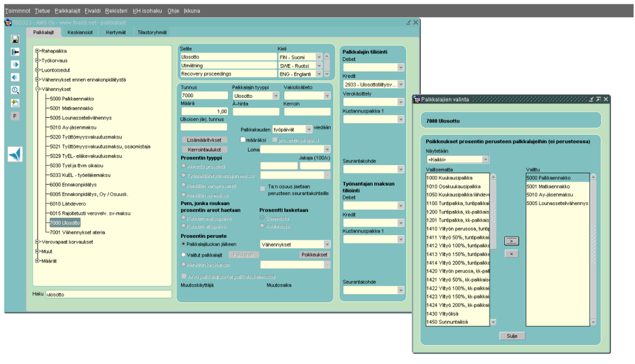Open the Palkkakauden työpäivät dropdown

[x=308, y=130]
